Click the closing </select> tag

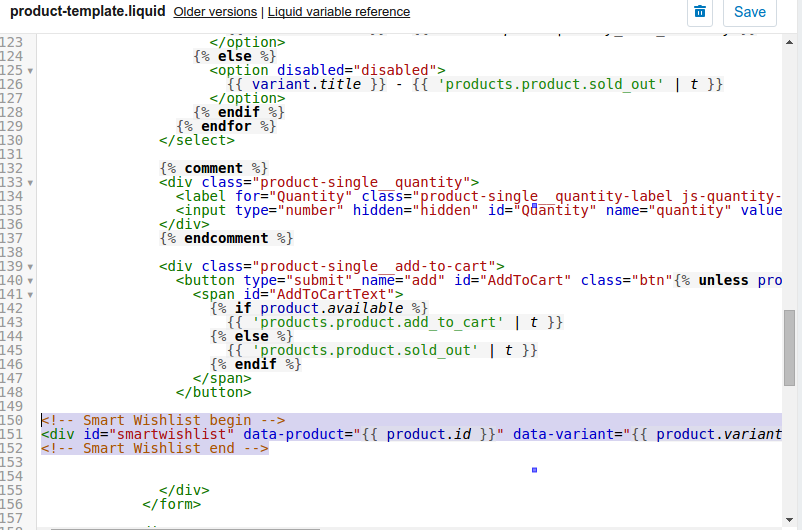pyautogui.click(x=197, y=140)
